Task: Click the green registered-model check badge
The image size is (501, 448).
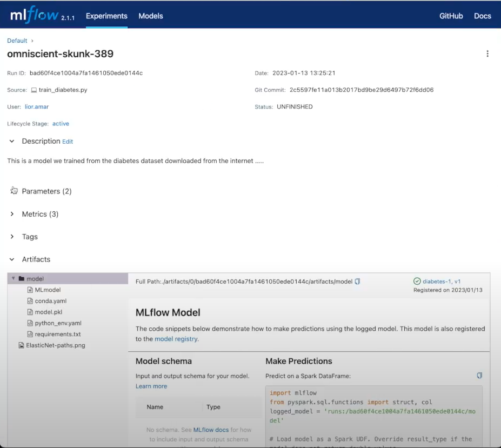Action: click(x=417, y=281)
